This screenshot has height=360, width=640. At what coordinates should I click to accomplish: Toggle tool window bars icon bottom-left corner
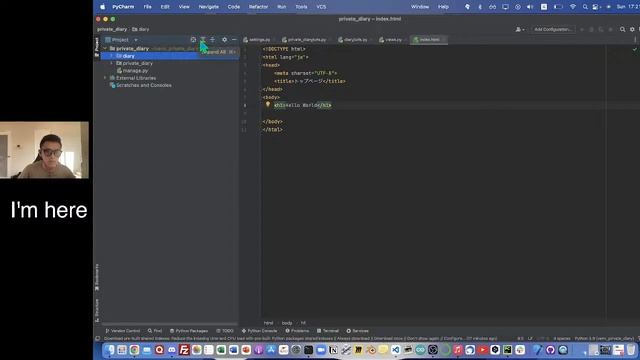tap(98, 338)
